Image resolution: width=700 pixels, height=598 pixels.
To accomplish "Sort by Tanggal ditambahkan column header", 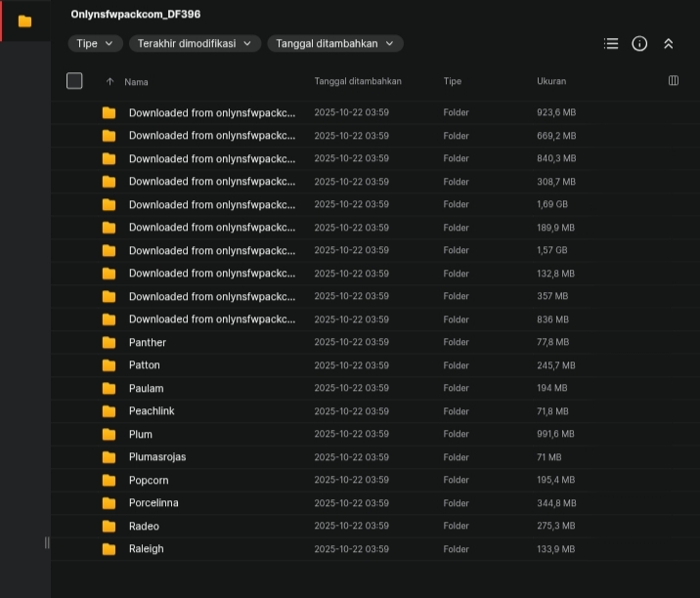I will 357,81.
